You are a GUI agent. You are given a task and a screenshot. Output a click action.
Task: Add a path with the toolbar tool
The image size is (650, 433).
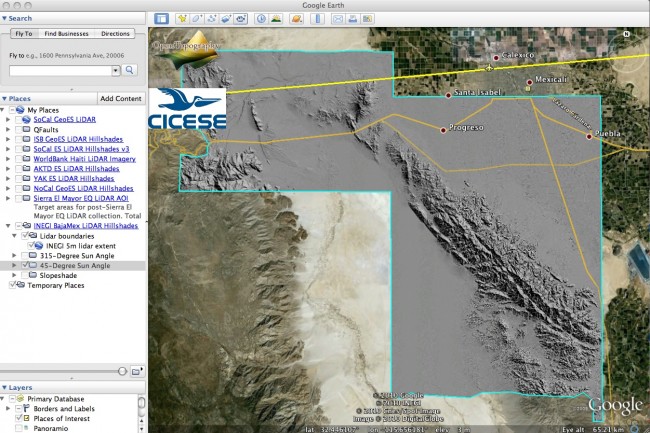(x=211, y=19)
